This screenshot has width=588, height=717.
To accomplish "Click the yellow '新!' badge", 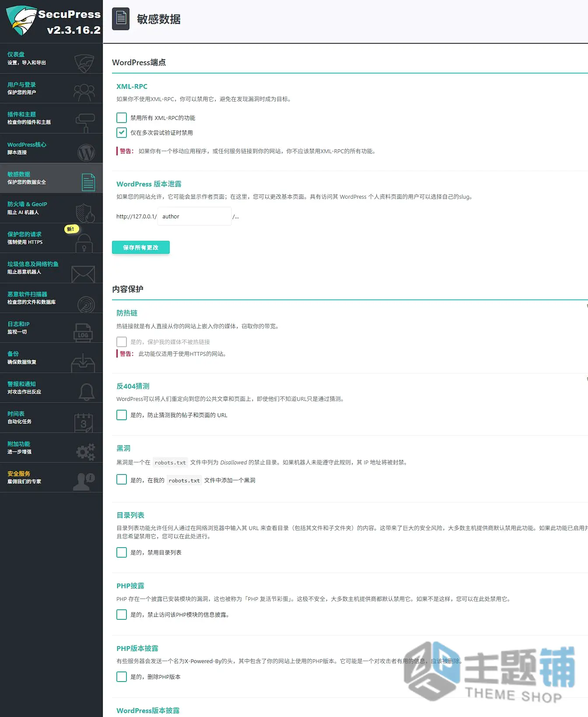I will click(72, 229).
